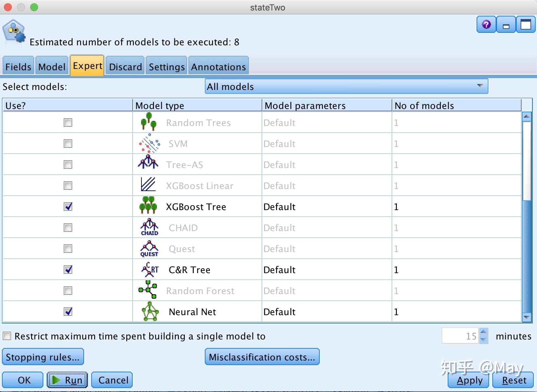Enable the Random Forest model checkbox
The width and height of the screenshot is (537, 392).
pos(68,291)
